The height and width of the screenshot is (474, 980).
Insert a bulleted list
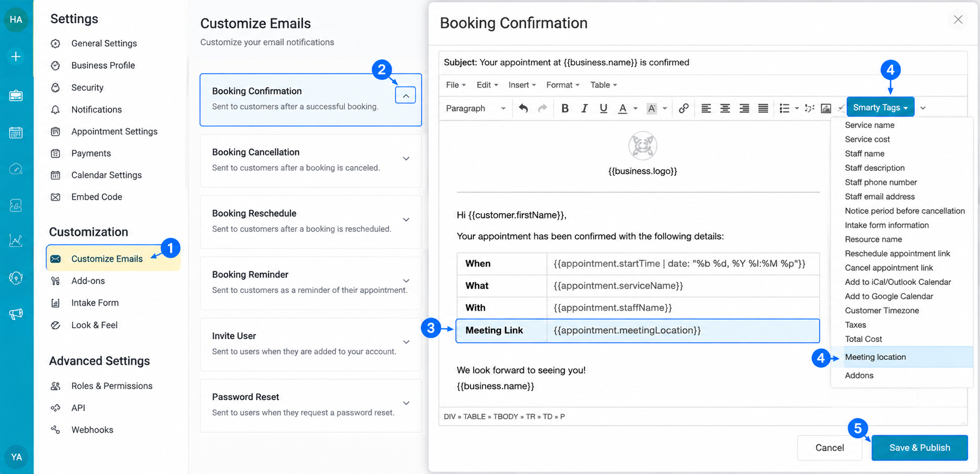pos(784,108)
